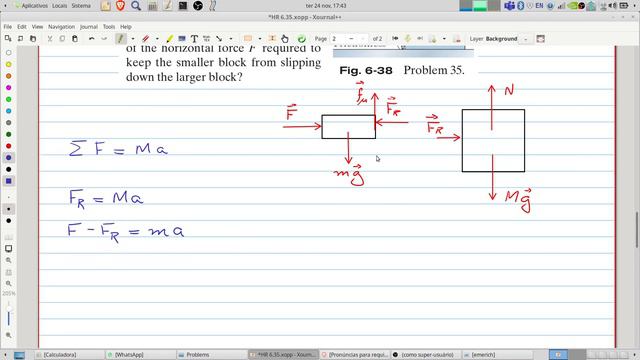Select the rectangular selection tool
The width and height of the screenshot is (640, 360).
pos(248,39)
